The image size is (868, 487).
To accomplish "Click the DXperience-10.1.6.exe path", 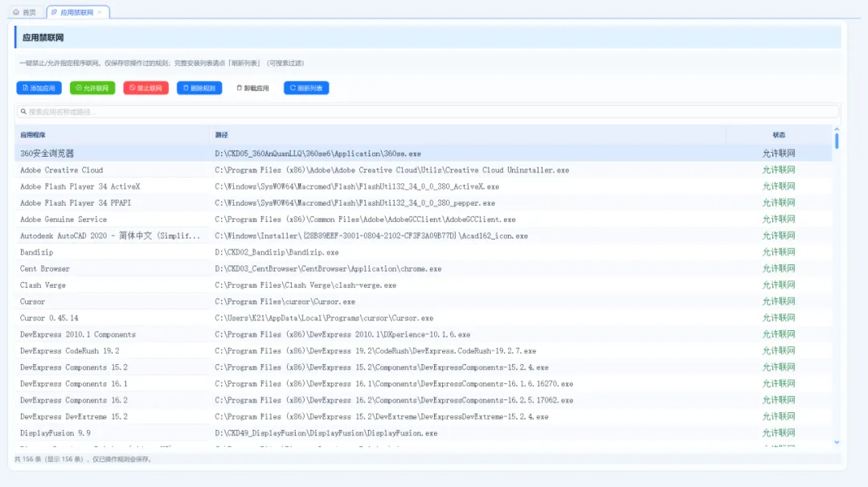I will 342,335.
